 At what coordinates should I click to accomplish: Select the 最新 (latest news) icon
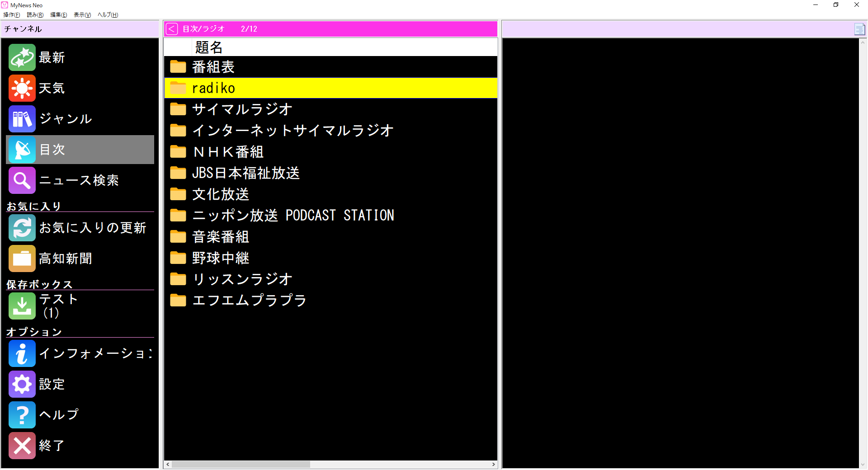point(22,57)
